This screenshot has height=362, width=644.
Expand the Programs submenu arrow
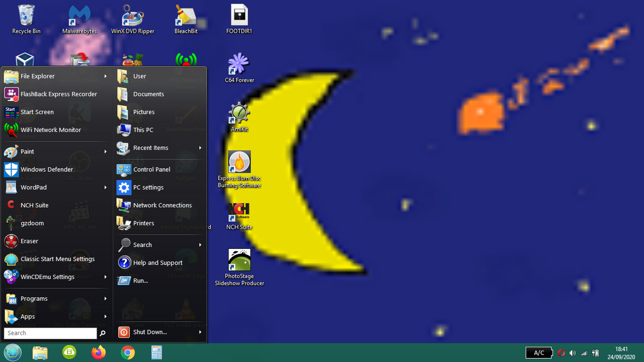point(106,299)
